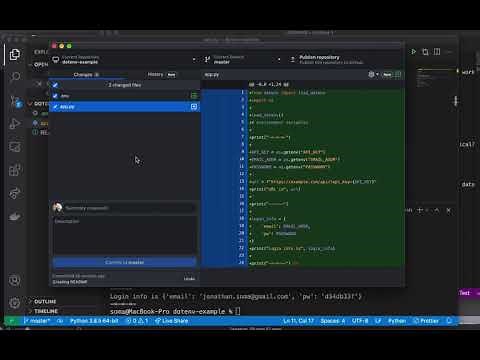Image resolution: width=480 pixels, height=360 pixels.
Task: Split the VS Code editor
Action: pyautogui.click(x=437, y=52)
